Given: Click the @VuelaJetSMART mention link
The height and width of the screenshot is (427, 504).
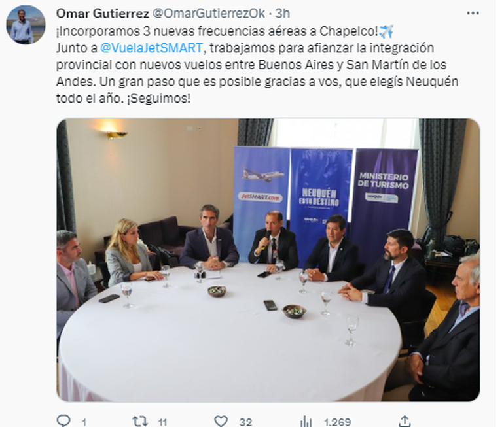Looking at the screenshot, I should coord(151,48).
